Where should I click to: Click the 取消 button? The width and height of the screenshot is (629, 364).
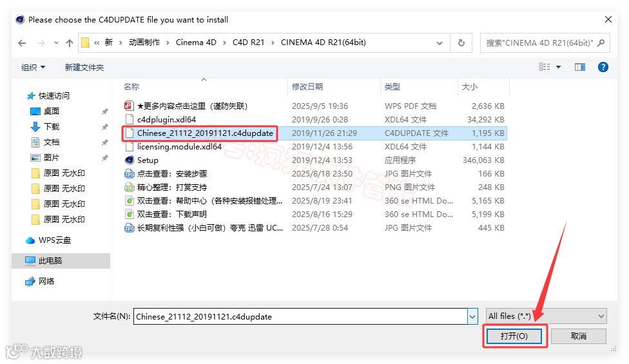[579, 336]
